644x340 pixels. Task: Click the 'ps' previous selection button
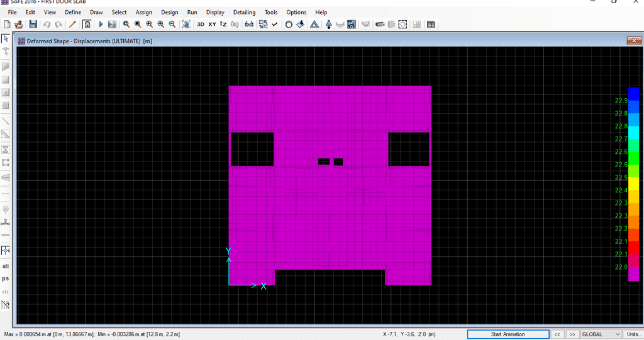coord(6,278)
